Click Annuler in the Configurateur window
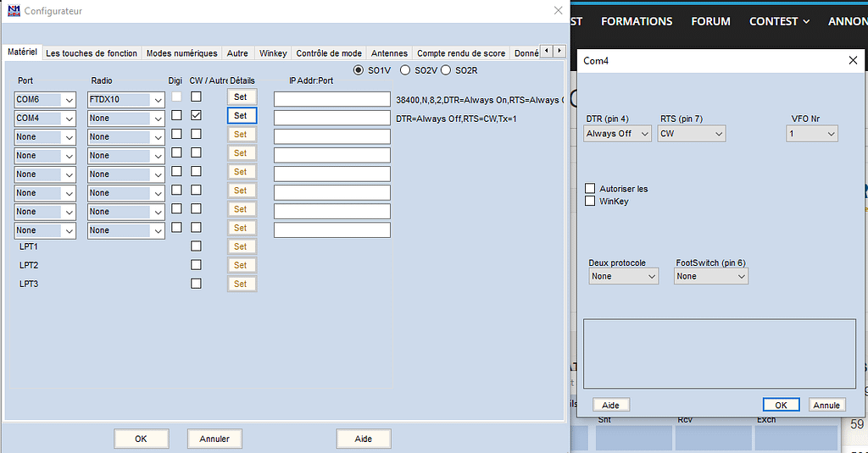This screenshot has width=868, height=453. (x=214, y=439)
